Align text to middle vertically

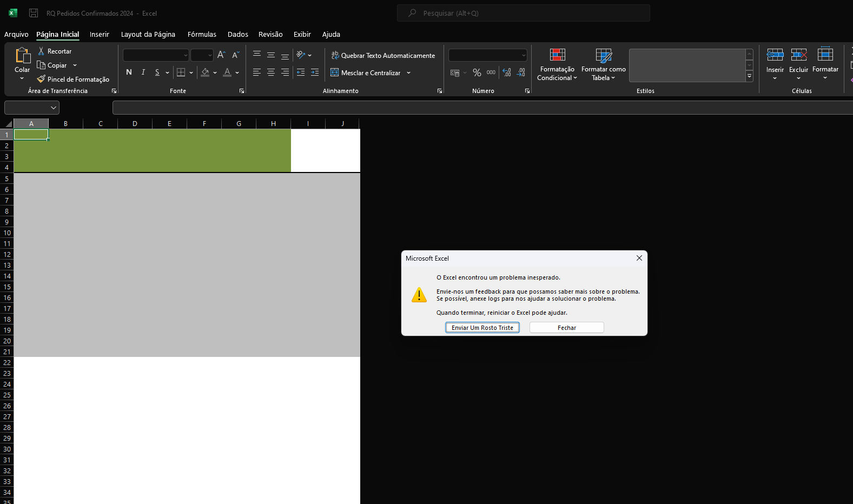point(271,55)
